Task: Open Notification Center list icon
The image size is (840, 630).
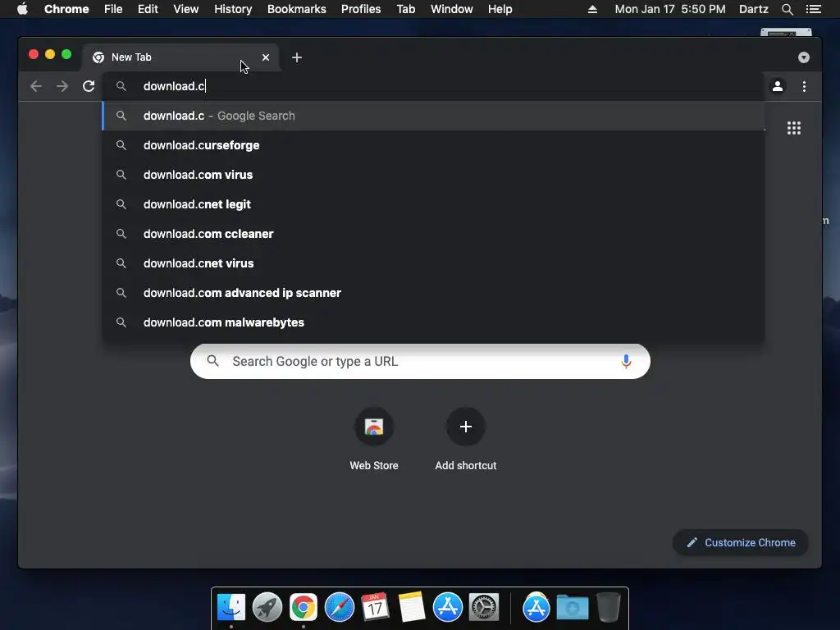Action: click(813, 9)
